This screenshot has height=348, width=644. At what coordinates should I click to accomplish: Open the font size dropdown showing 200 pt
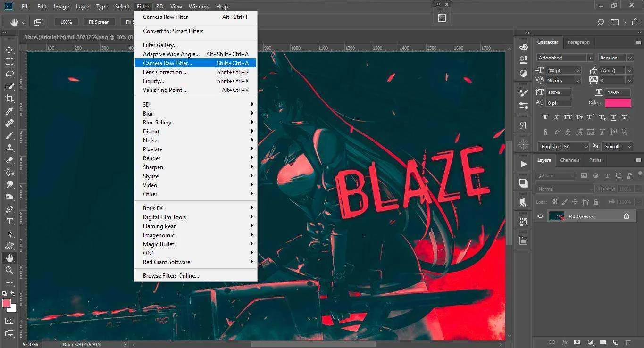pos(577,70)
